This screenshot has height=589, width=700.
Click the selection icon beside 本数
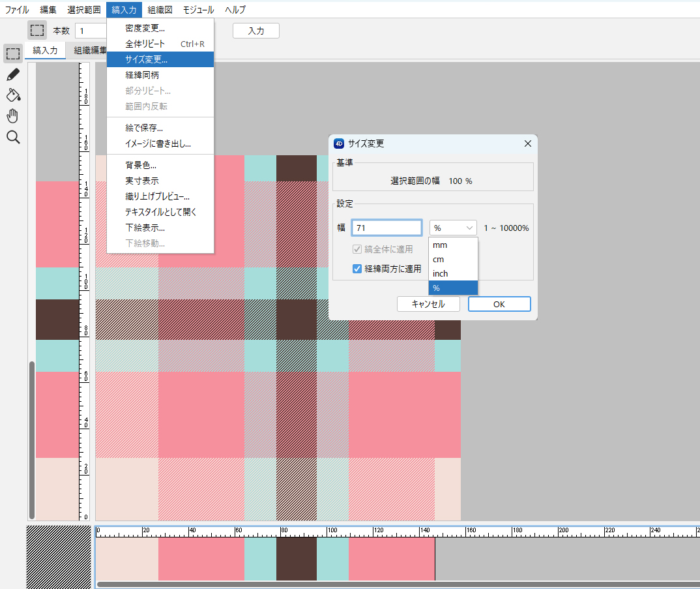pyautogui.click(x=37, y=31)
